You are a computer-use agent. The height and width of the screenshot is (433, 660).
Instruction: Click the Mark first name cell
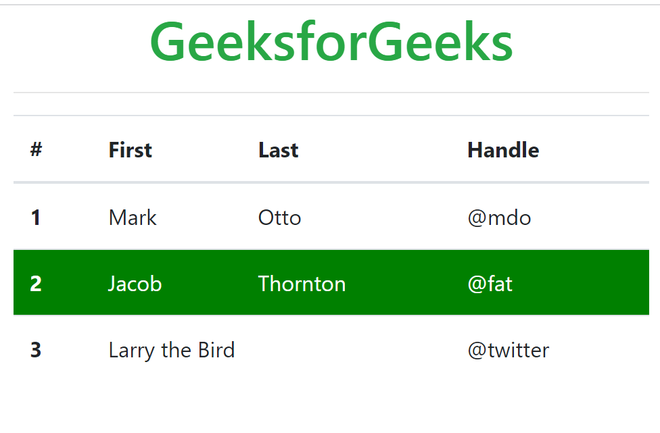tap(133, 217)
